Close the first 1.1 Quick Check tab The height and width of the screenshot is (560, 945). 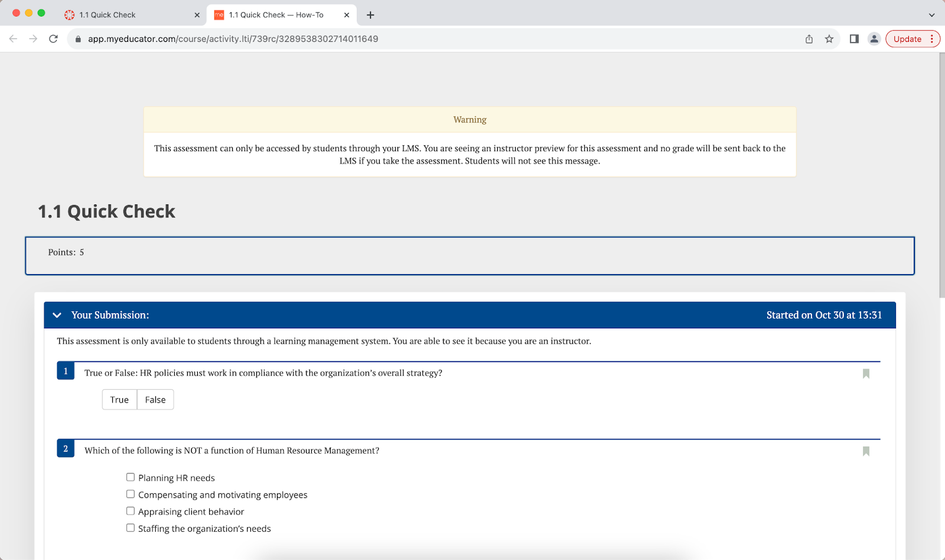[x=197, y=15]
